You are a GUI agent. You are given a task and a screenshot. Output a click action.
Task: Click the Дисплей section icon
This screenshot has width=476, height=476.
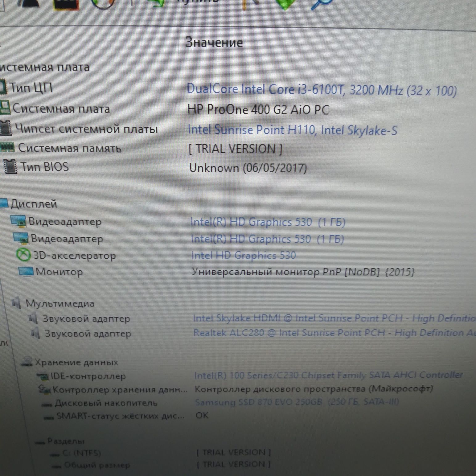coord(4,203)
